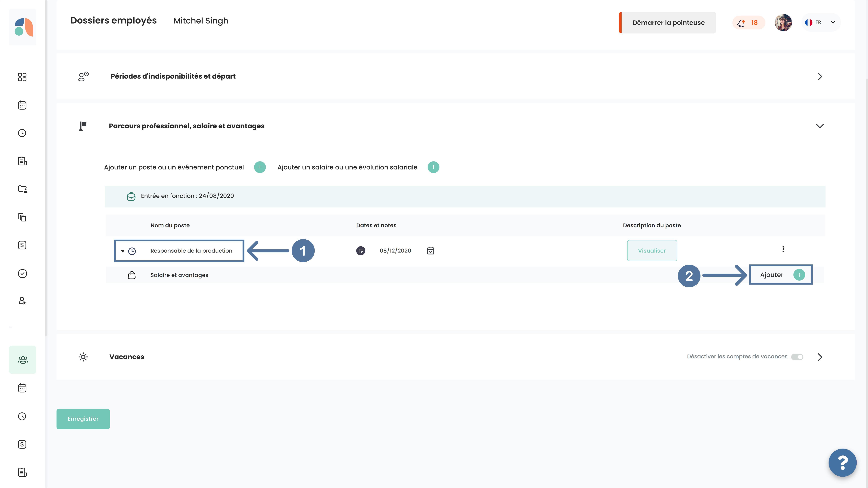Screen dimensions: 868x488
Task: Collapse Parcours professionnel section with chevron
Action: [820, 126]
